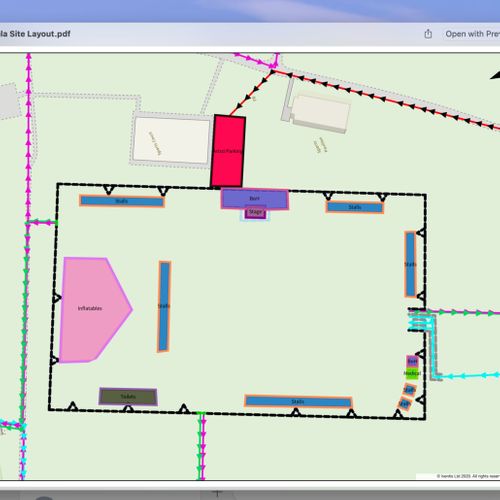
Task: Click the copyright notice at bottom right
Action: click(468, 476)
